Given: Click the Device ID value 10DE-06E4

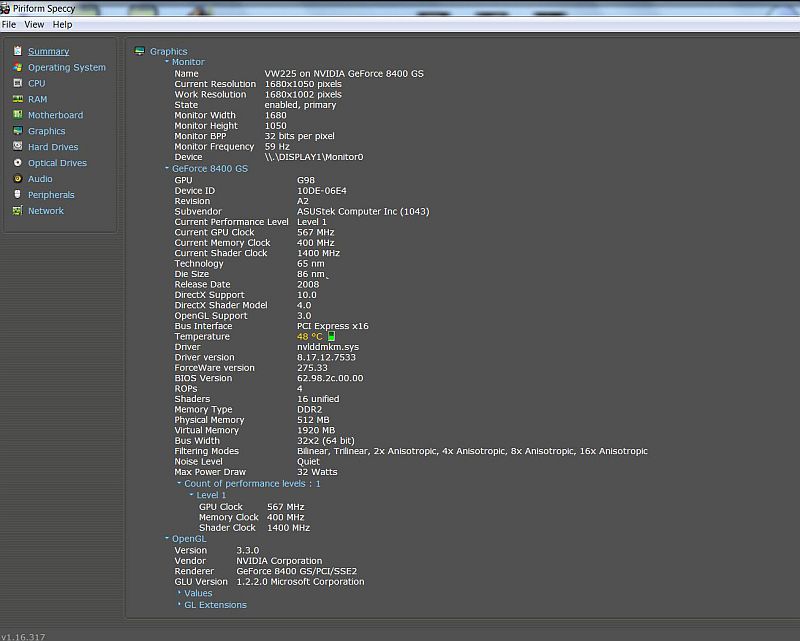Looking at the screenshot, I should point(322,191).
